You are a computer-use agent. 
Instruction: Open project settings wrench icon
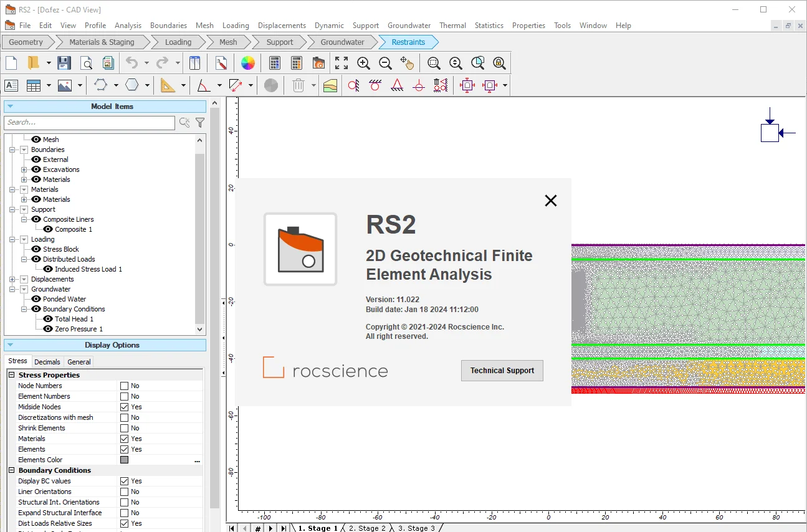click(x=221, y=63)
